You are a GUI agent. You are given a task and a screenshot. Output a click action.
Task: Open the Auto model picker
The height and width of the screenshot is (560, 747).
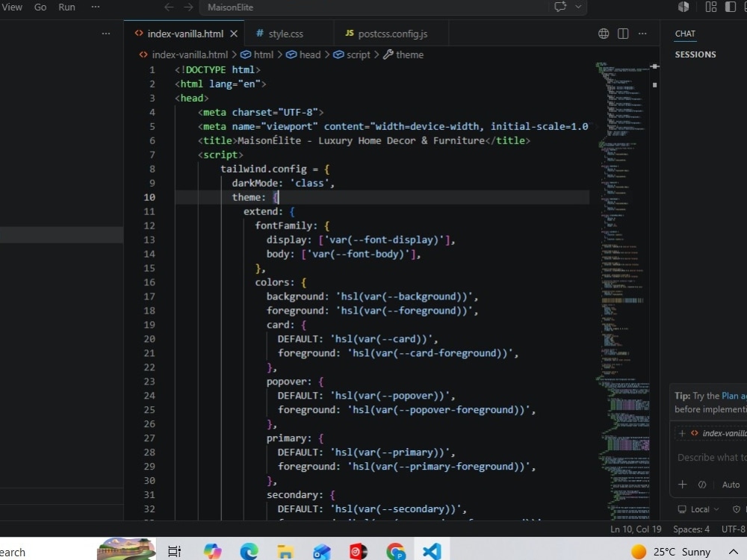coord(731,485)
